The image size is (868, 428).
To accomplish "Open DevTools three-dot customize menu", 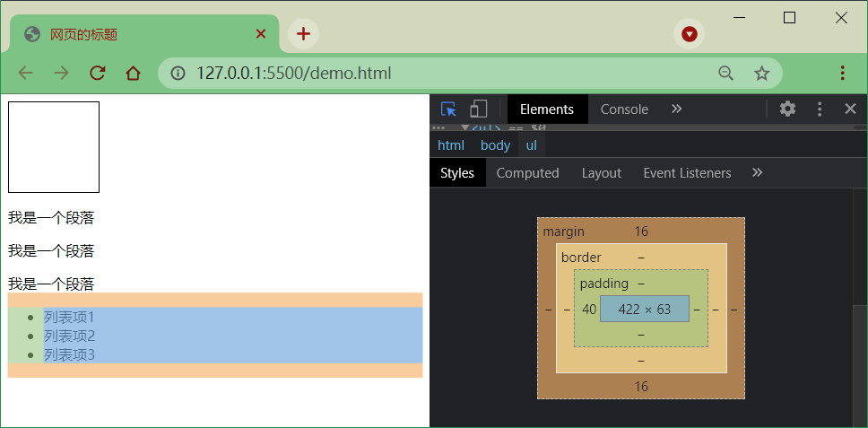I will (x=820, y=109).
